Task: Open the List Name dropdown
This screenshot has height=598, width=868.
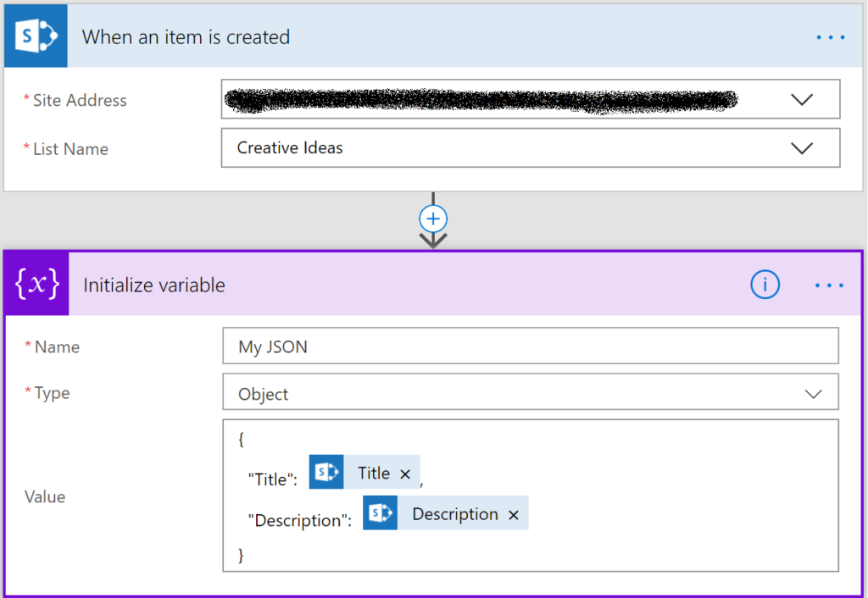Action: pos(802,147)
